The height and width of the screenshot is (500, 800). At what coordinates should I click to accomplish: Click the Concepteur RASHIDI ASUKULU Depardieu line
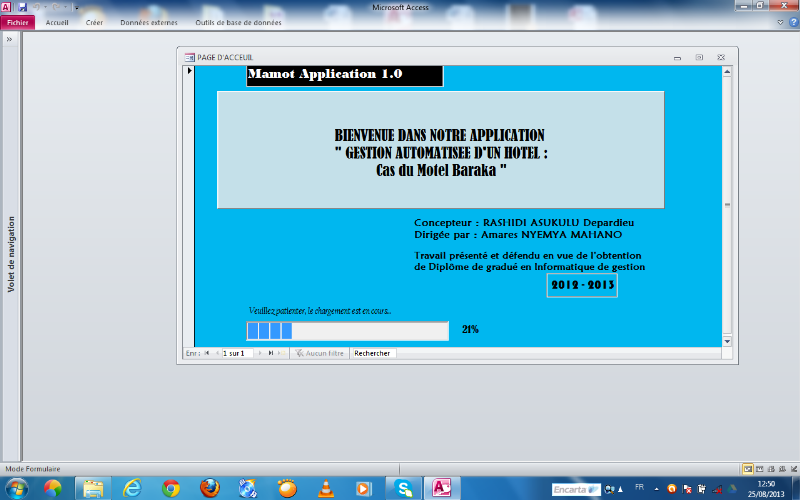[524, 222]
